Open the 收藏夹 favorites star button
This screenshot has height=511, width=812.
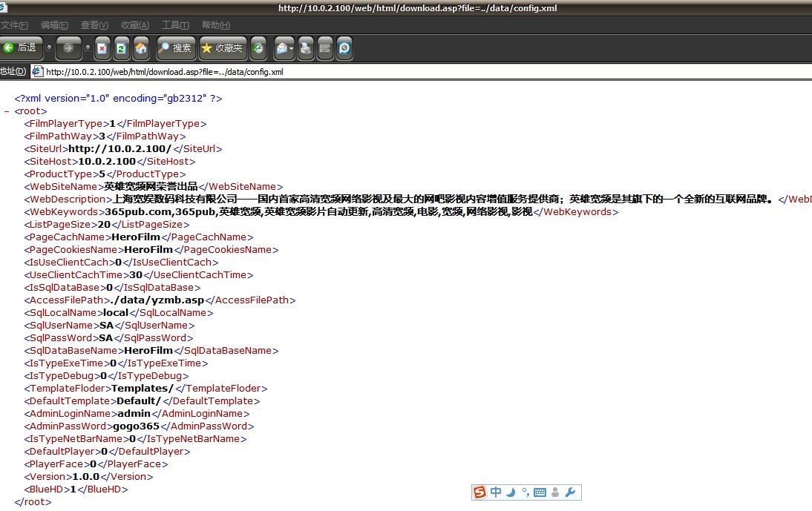(x=223, y=48)
